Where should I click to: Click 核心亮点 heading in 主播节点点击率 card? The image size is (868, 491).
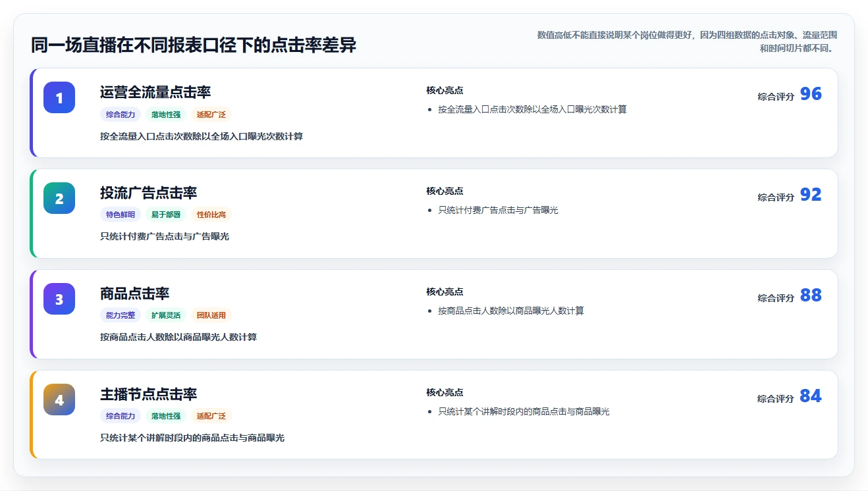445,392
